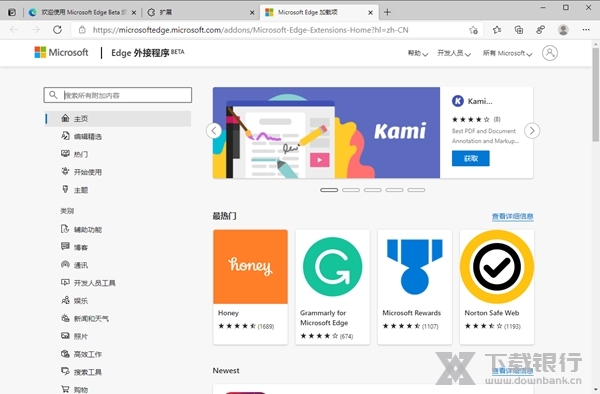The image size is (600, 394).
Task: Open the tab actions menu icon
Action: click(12, 13)
